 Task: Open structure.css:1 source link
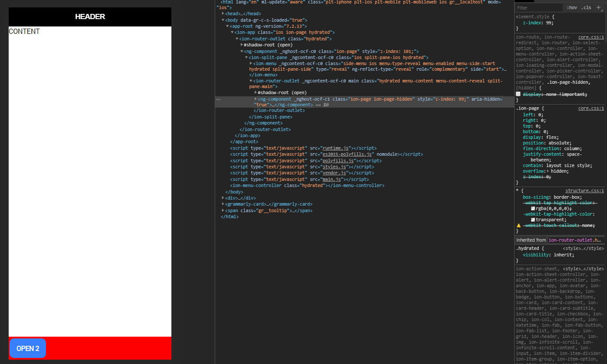point(584,191)
